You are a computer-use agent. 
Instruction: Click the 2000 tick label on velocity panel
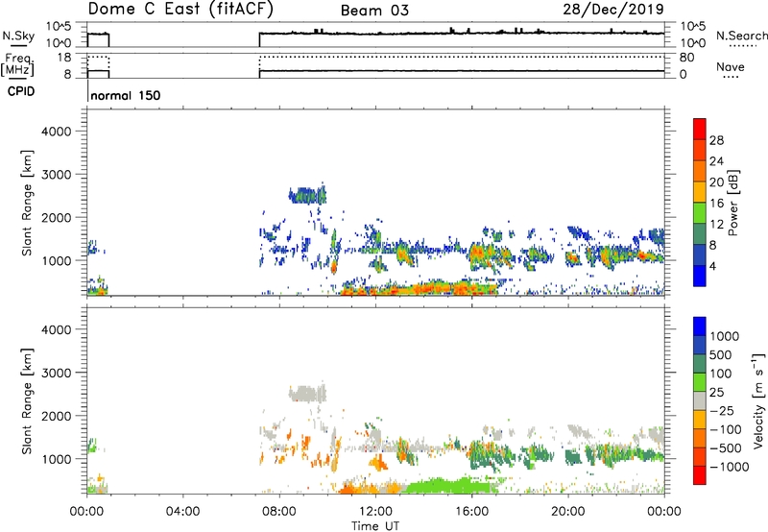(x=56, y=416)
